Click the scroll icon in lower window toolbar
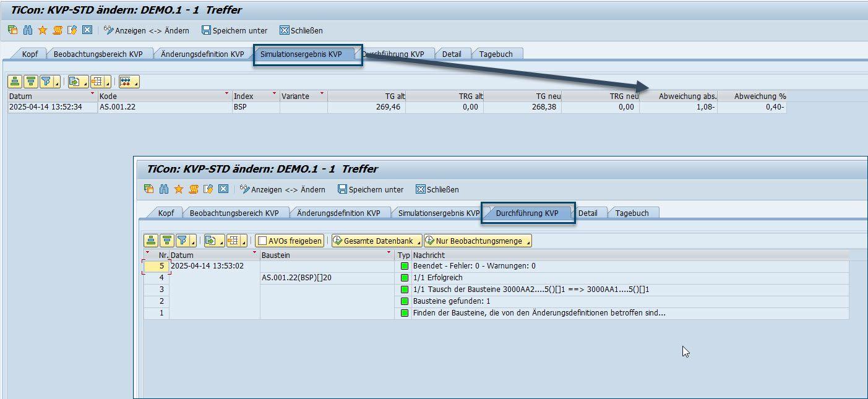This screenshot has height=399, width=868. click(x=194, y=189)
